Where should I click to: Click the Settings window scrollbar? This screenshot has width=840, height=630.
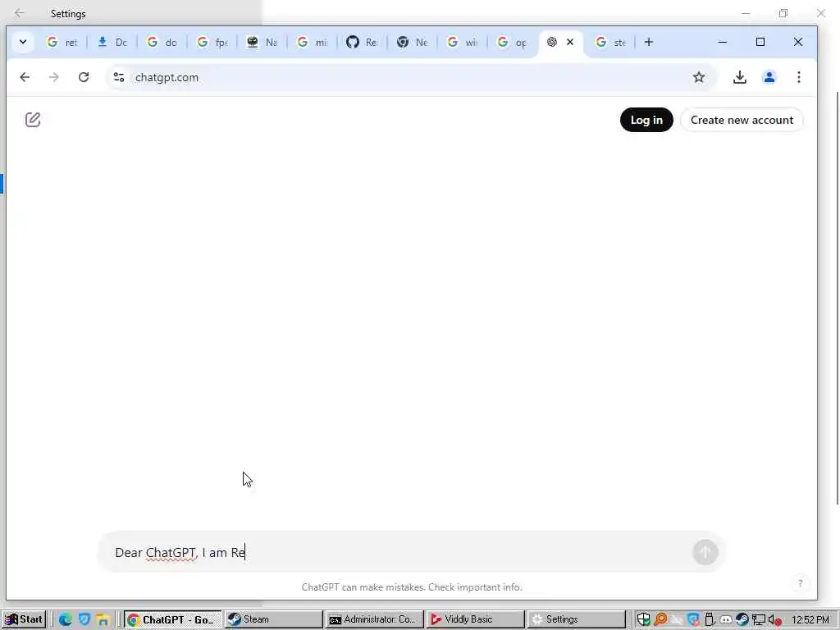(x=838, y=297)
